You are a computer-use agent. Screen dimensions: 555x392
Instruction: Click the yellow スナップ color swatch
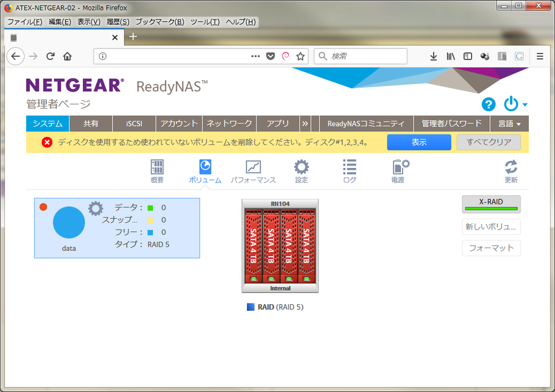pyautogui.click(x=150, y=220)
